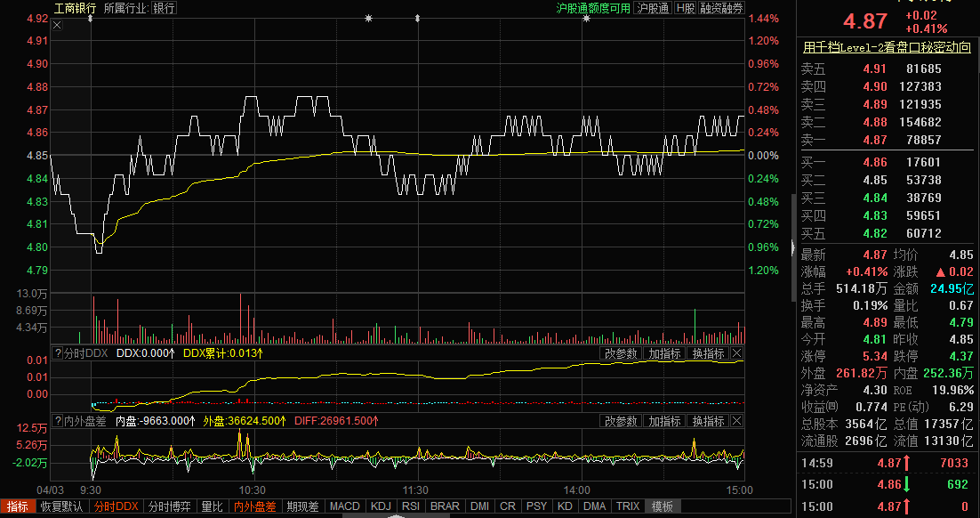Toggle the 分时DDX indicator tab

tap(116, 506)
